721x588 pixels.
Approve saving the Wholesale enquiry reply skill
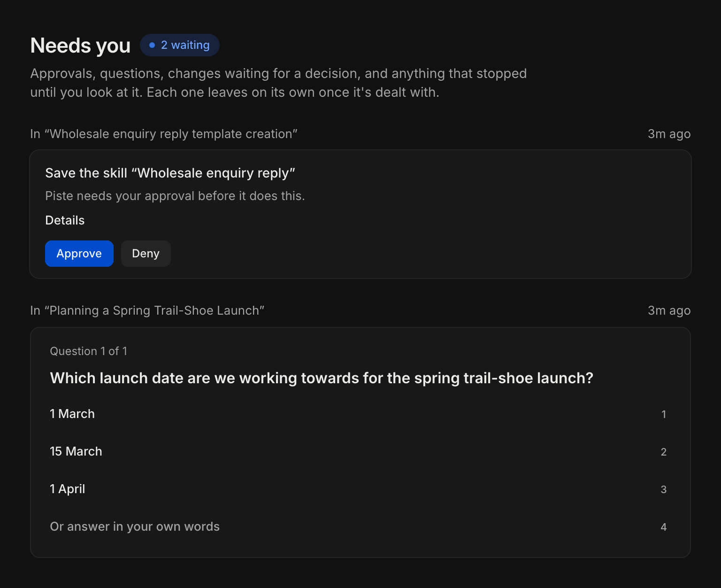(x=79, y=254)
